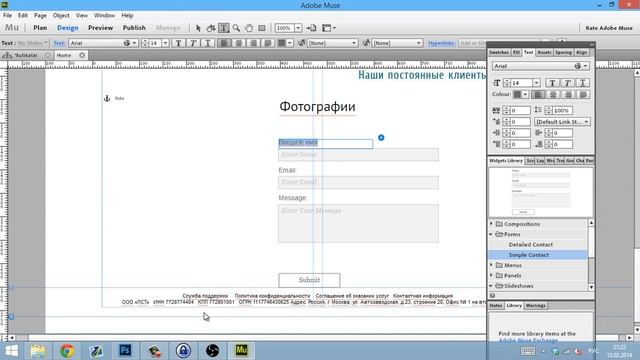Viewport: 640px width, 360px height.
Task: Close the Home document tab
Action: tap(82, 55)
